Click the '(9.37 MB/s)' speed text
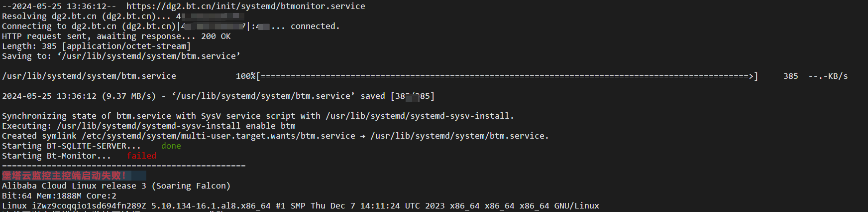Image resolution: width=868 pixels, height=212 pixels. pyautogui.click(x=129, y=96)
